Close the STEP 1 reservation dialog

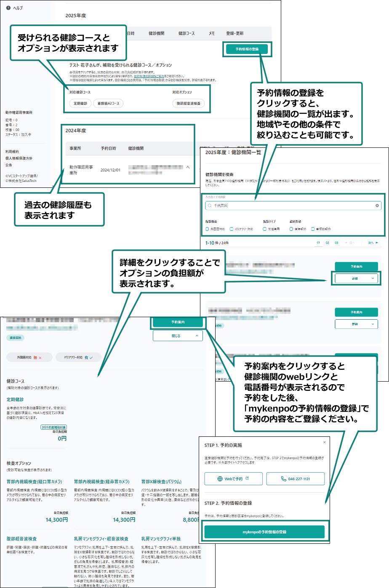[324, 442]
